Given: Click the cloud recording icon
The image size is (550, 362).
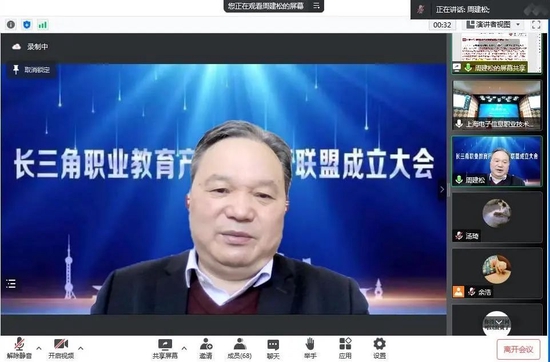Looking at the screenshot, I should click(x=16, y=47).
